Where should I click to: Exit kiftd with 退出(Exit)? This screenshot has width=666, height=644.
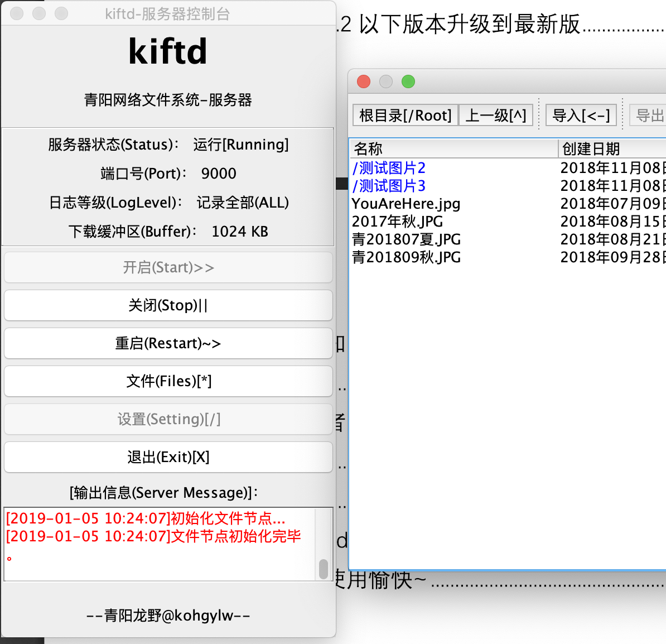168,457
